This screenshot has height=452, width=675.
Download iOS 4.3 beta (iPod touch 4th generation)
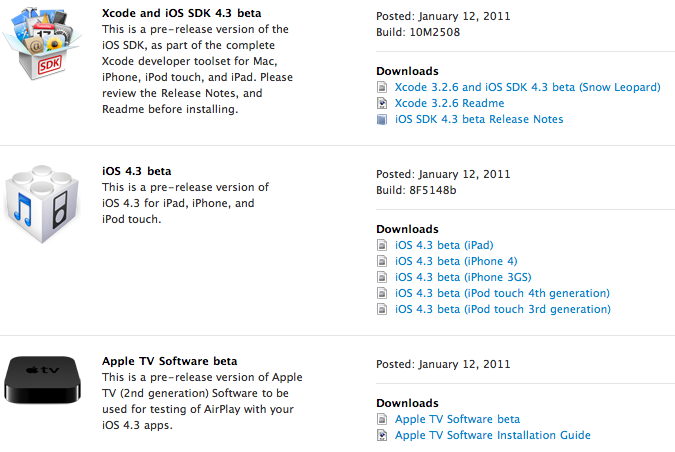coord(502,293)
